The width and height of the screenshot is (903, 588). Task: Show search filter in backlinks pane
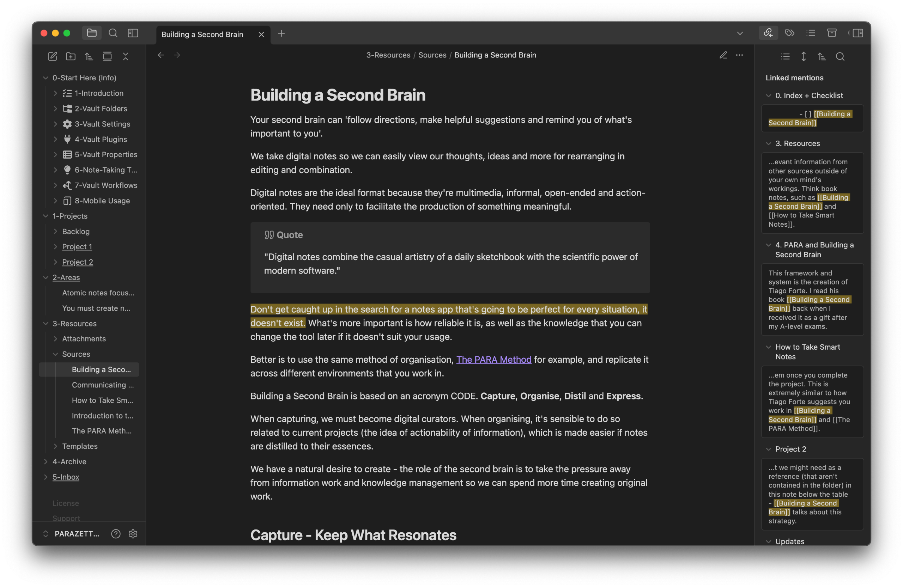tap(840, 56)
